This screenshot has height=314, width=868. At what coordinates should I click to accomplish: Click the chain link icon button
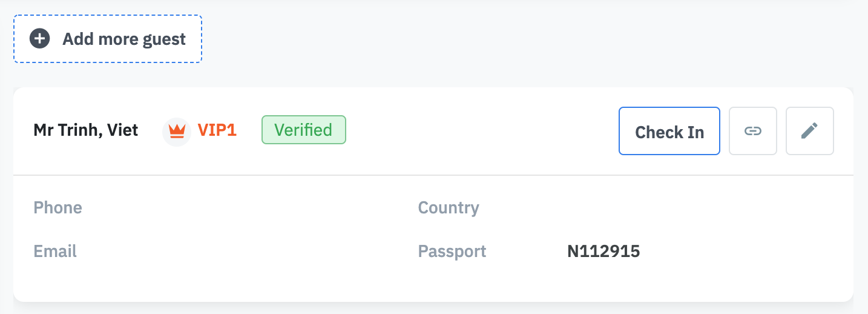pyautogui.click(x=752, y=131)
